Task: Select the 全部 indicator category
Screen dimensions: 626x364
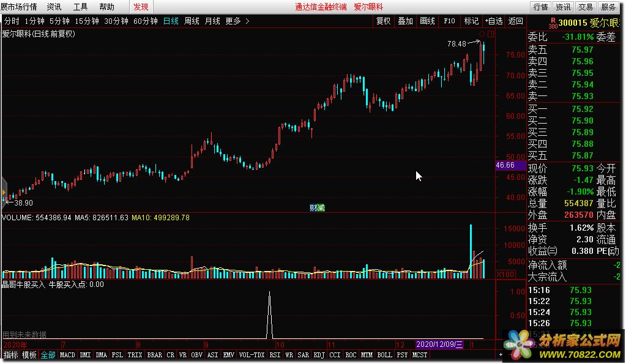Action: pos(48,355)
